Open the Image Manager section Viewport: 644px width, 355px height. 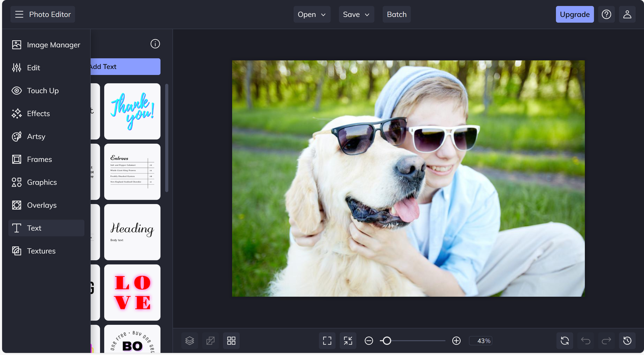pos(46,45)
